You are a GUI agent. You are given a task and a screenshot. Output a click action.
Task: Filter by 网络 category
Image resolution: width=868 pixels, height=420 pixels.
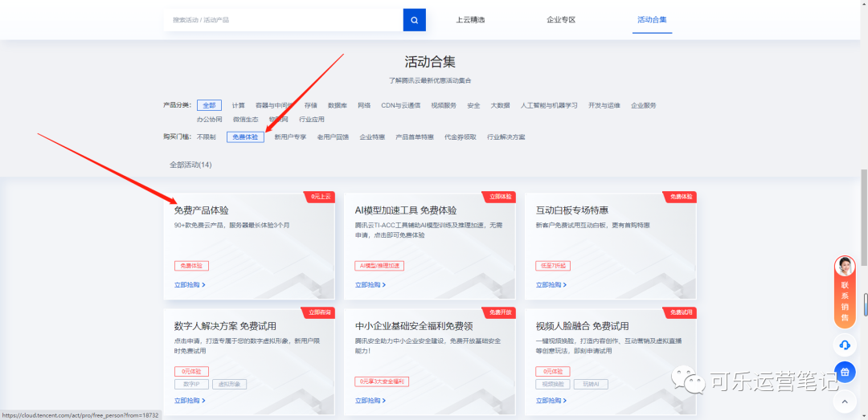coord(364,105)
